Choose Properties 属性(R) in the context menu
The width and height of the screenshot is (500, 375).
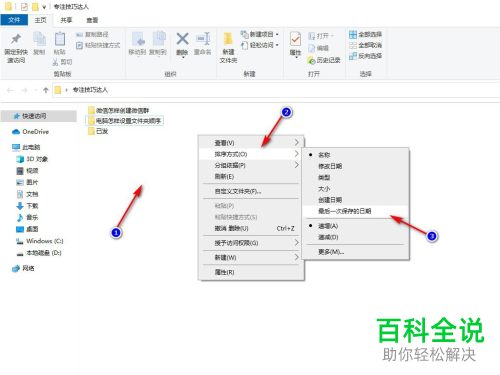tap(251, 272)
